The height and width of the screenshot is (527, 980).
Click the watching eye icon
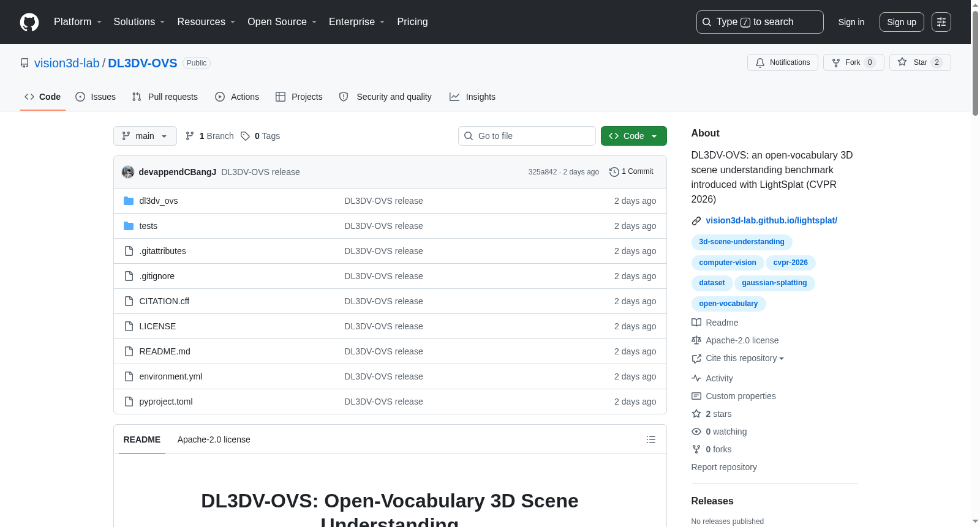pos(696,432)
